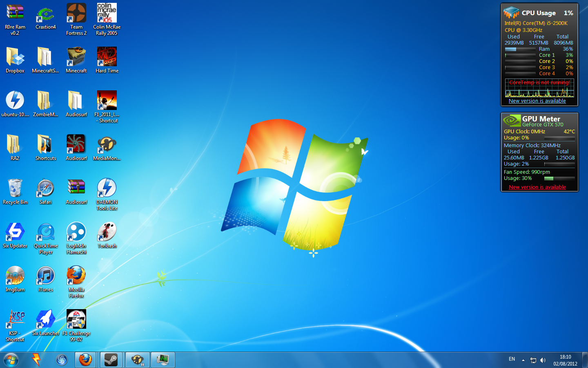Click the 'GeForce GTX 570' label

coord(543,125)
